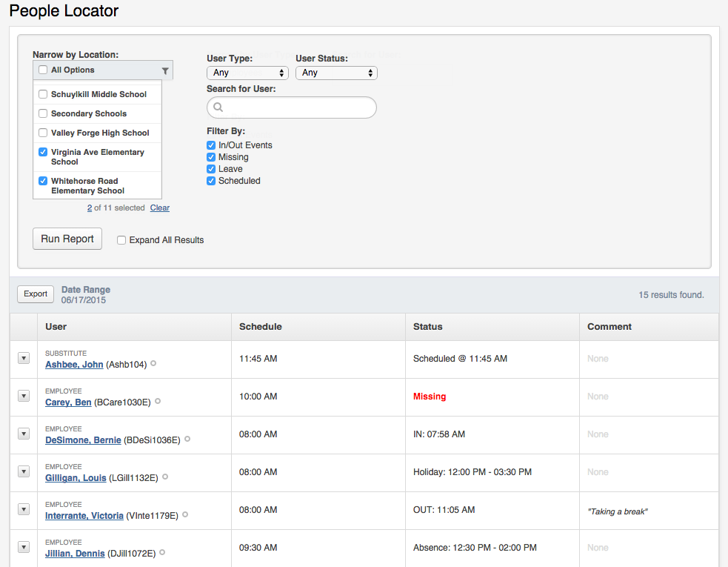Click the status circle icon next to Carey, Ben

(158, 402)
